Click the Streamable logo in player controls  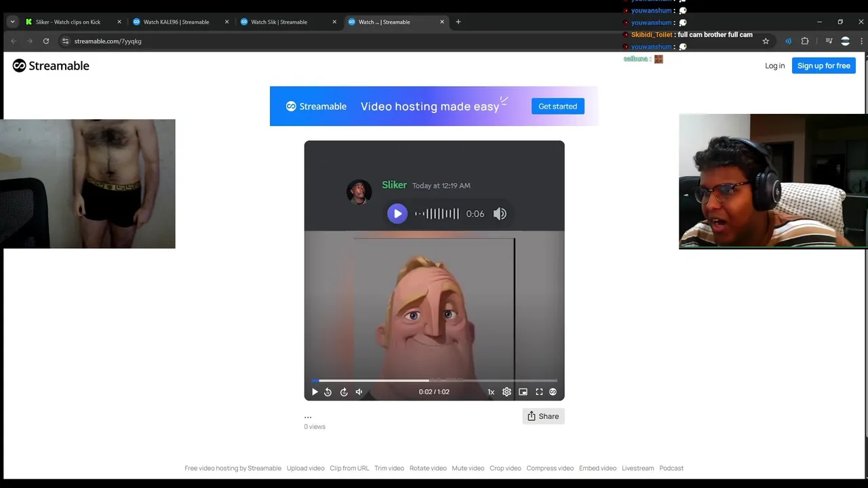click(x=553, y=392)
